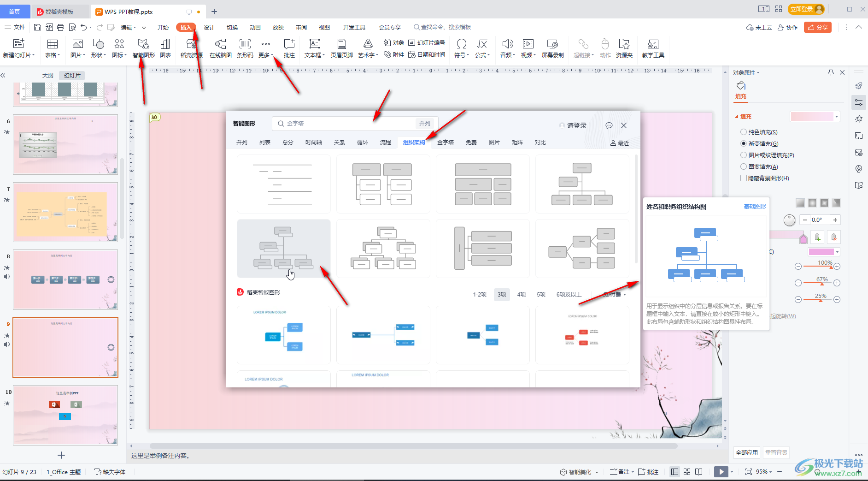Adjust the 25% brightness slider
This screenshot has height=481, width=868.
(x=821, y=300)
